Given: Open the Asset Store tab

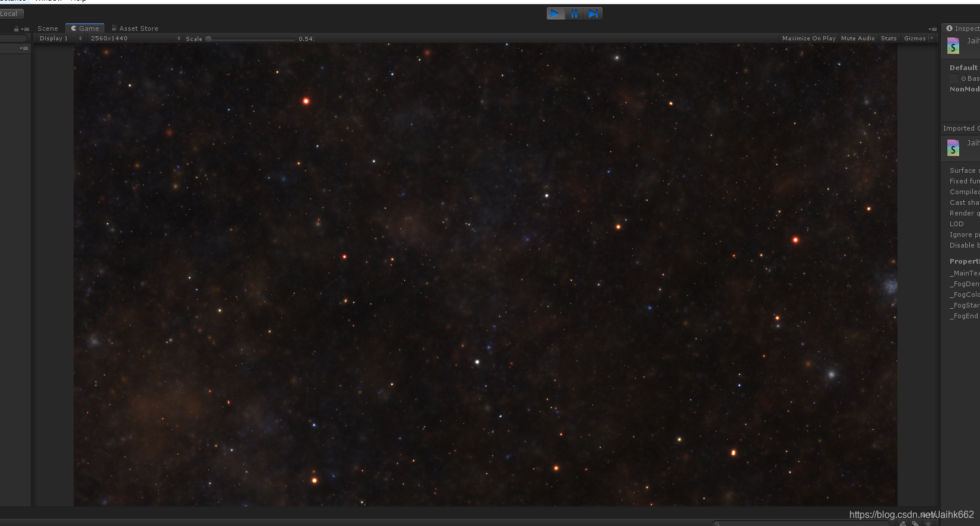Looking at the screenshot, I should (x=135, y=28).
